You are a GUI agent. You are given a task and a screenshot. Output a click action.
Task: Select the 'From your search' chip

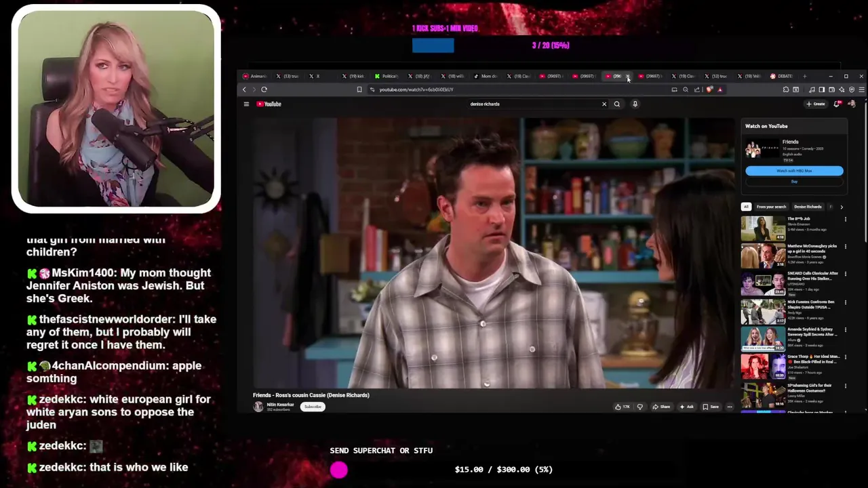pyautogui.click(x=771, y=207)
